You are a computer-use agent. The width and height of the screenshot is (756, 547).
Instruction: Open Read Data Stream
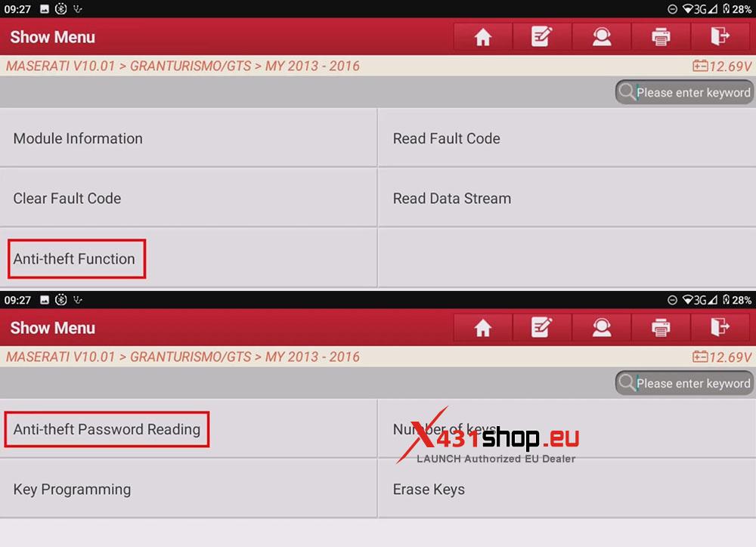click(x=567, y=198)
